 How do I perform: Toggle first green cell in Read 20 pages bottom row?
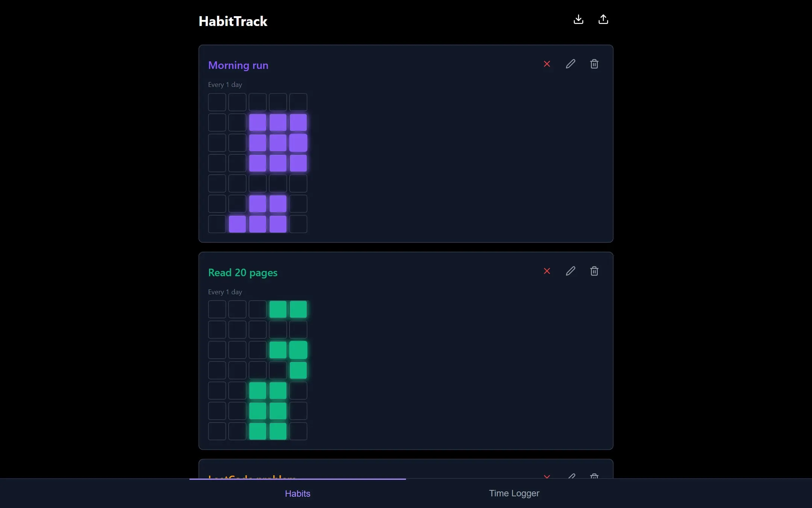tap(258, 431)
